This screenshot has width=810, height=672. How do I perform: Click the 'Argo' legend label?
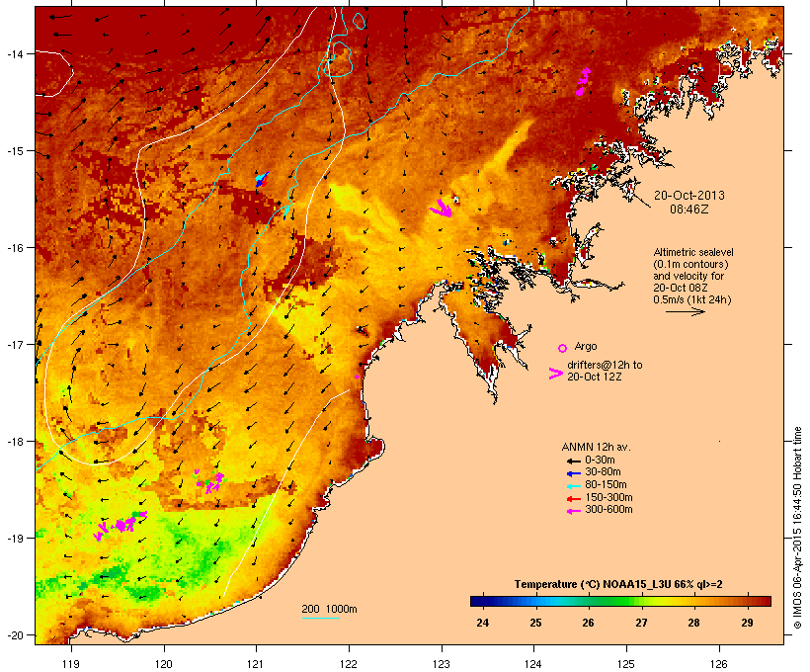pos(586,346)
